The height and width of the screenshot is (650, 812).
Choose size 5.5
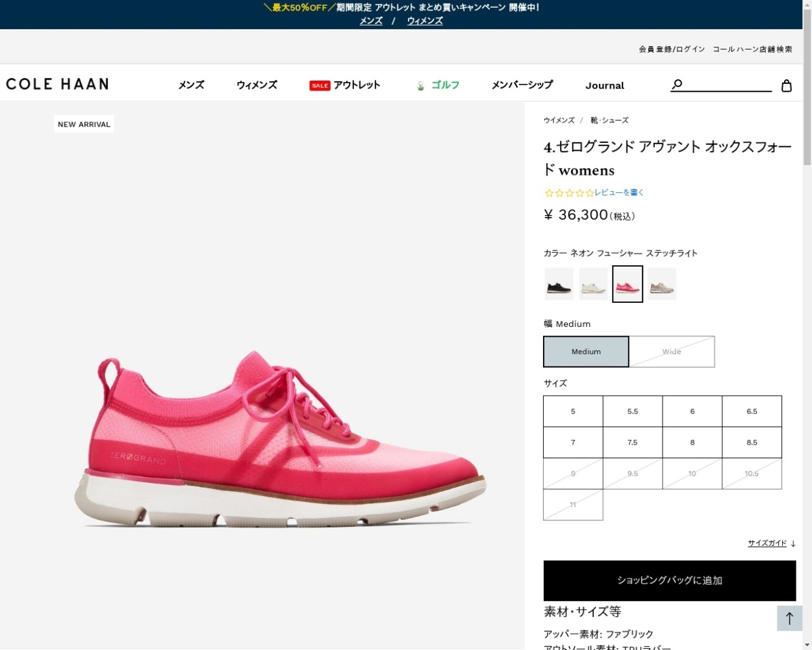click(x=633, y=411)
